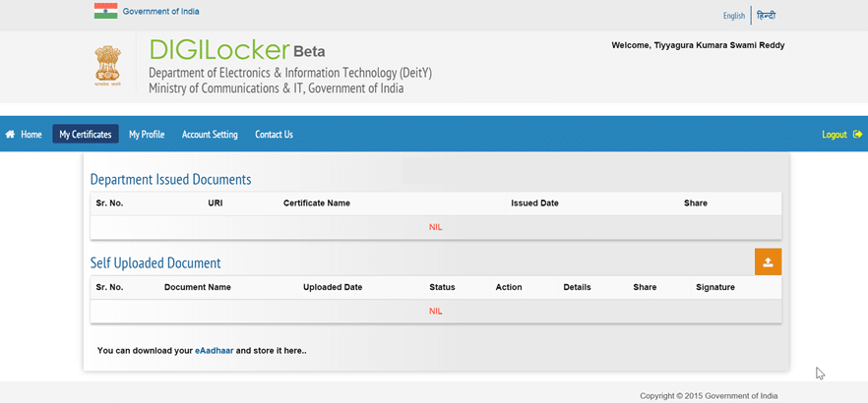The width and height of the screenshot is (868, 403).
Task: Click the Indian flag icon
Action: (x=105, y=11)
